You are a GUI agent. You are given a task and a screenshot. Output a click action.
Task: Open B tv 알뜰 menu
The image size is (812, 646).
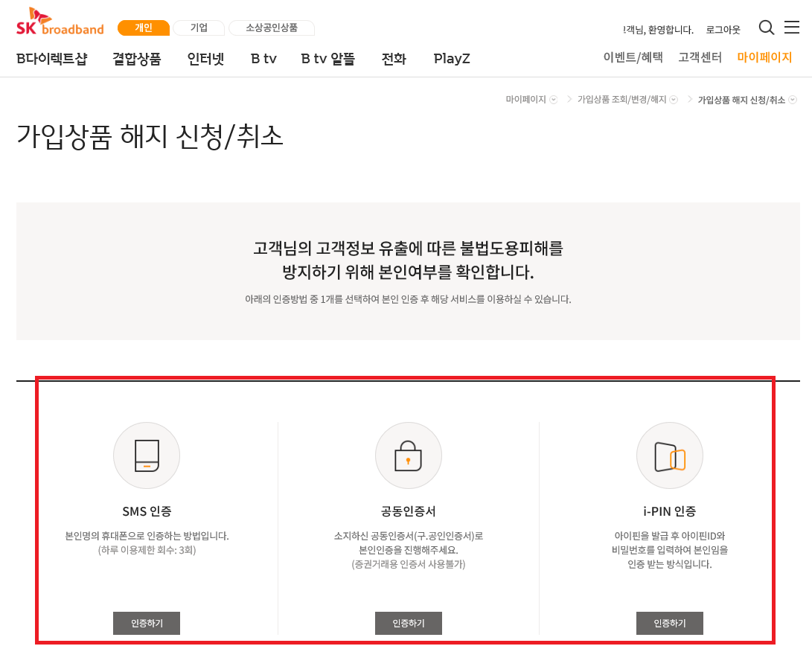tap(327, 59)
